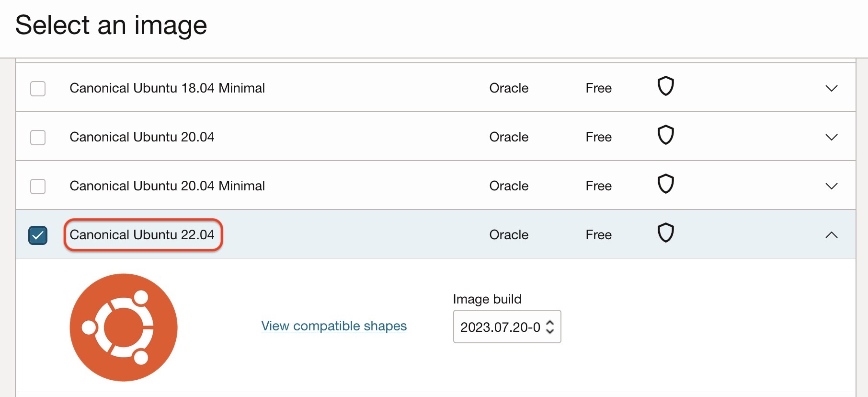
Task: Expand the Canonical Ubuntu 18.04 Minimal row
Action: [x=832, y=89]
